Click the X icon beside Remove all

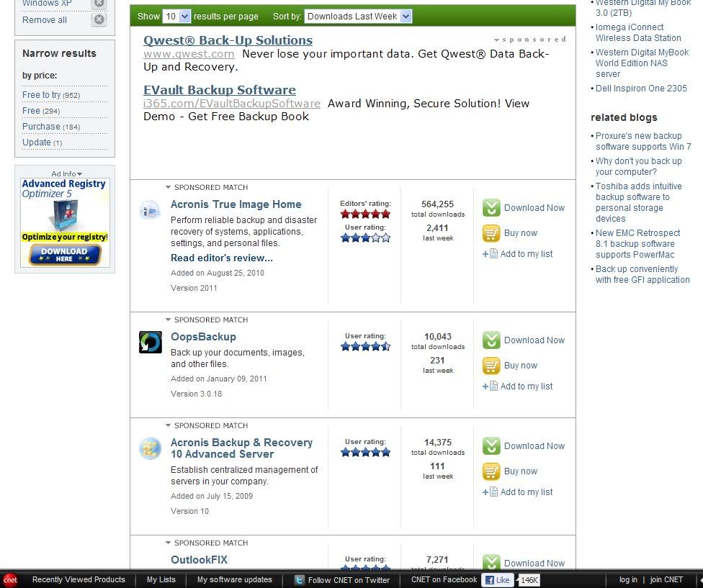click(99, 19)
